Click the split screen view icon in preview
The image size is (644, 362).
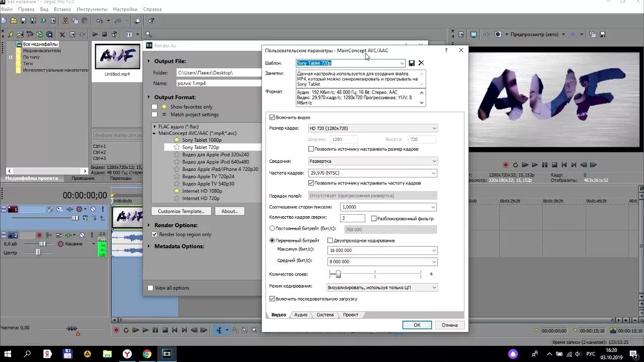pyautogui.click(x=498, y=34)
